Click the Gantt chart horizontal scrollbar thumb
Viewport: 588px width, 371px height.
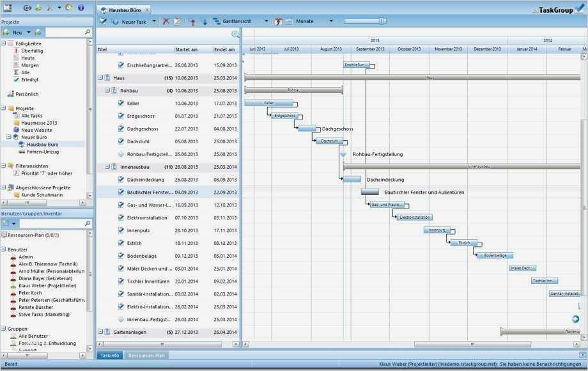[472, 344]
